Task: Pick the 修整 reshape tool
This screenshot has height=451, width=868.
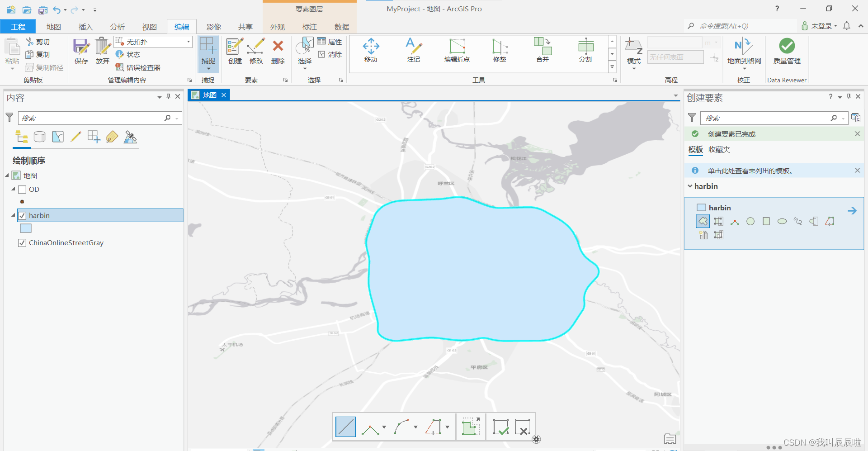Action: 500,50
